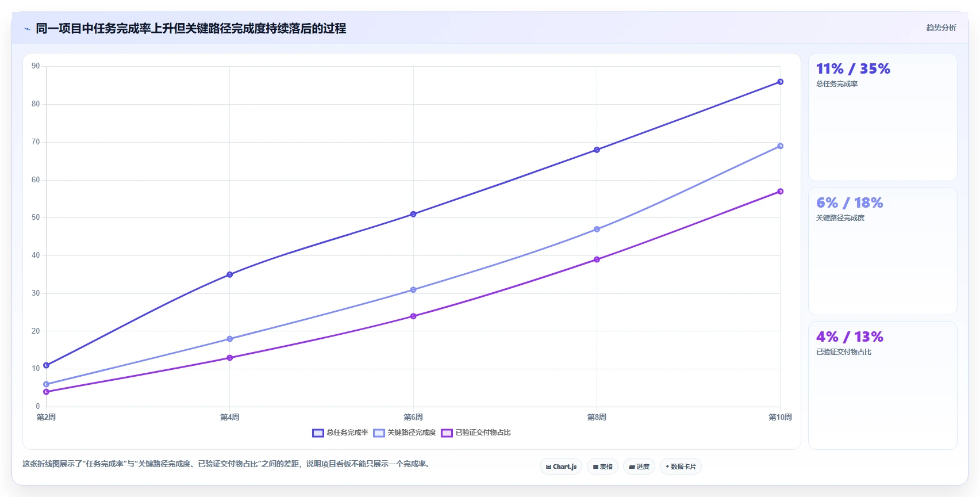The width and height of the screenshot is (980, 497).
Task: Click the 关键路径完成度 legend color swatch
Action: (379, 433)
